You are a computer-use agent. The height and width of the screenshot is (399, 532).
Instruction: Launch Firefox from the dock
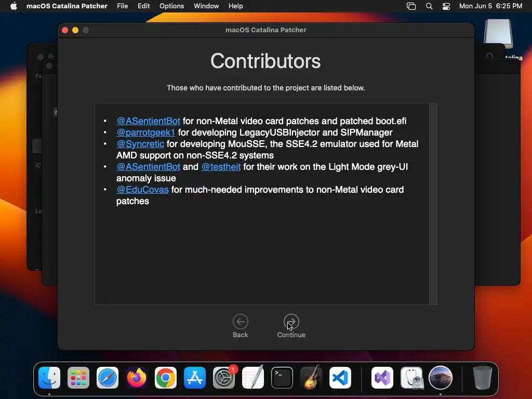pos(137,378)
